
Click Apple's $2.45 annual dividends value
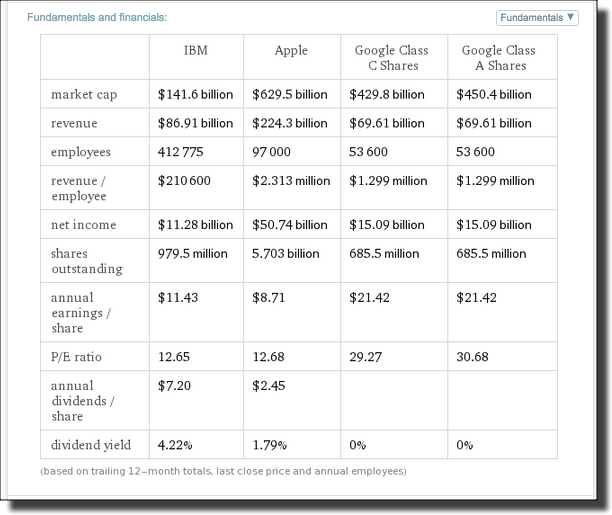pyautogui.click(x=269, y=386)
